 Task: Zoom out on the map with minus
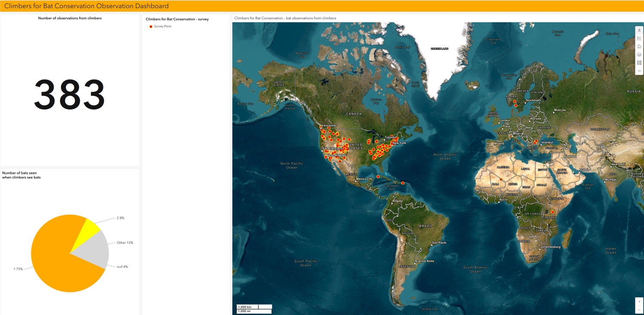click(x=639, y=309)
